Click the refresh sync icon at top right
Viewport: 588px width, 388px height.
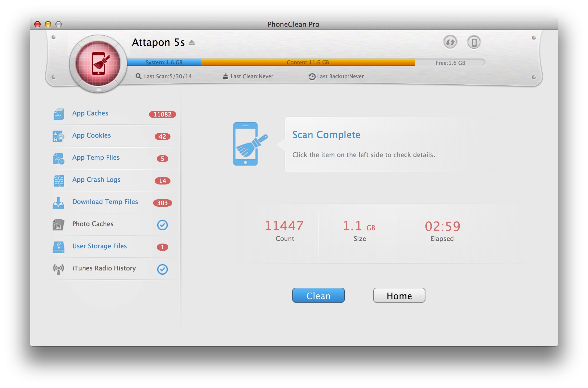click(450, 42)
